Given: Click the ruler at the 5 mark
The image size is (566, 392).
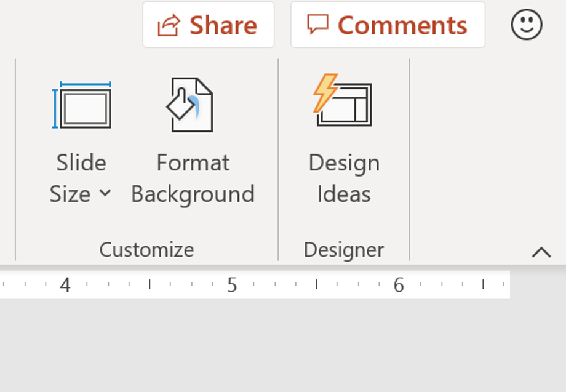Looking at the screenshot, I should tap(231, 284).
